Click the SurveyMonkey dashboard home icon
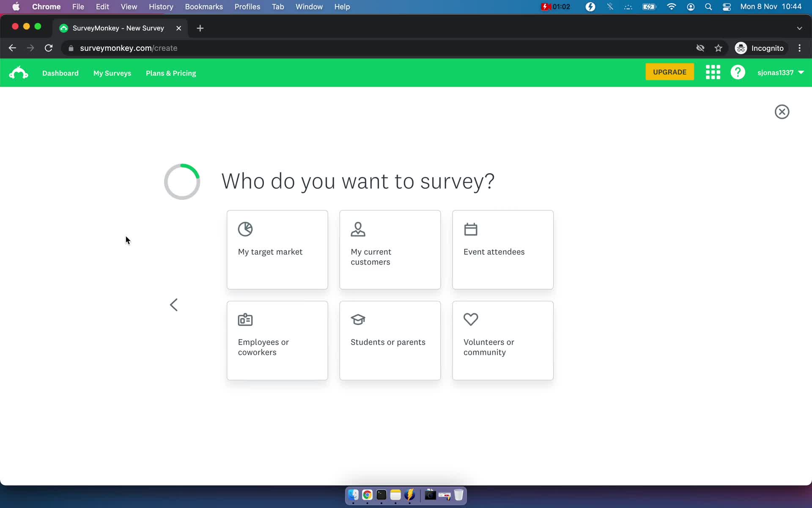The width and height of the screenshot is (812, 508). click(x=18, y=72)
